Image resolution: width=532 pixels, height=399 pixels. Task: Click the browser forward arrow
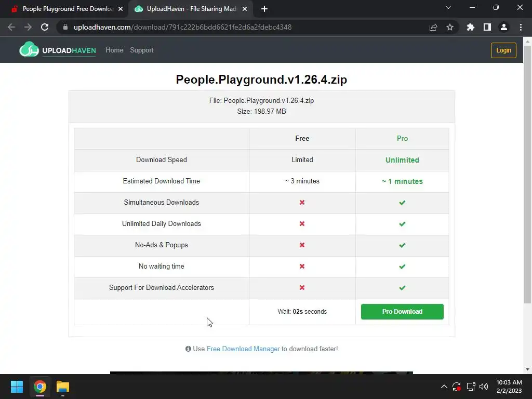tap(28, 27)
